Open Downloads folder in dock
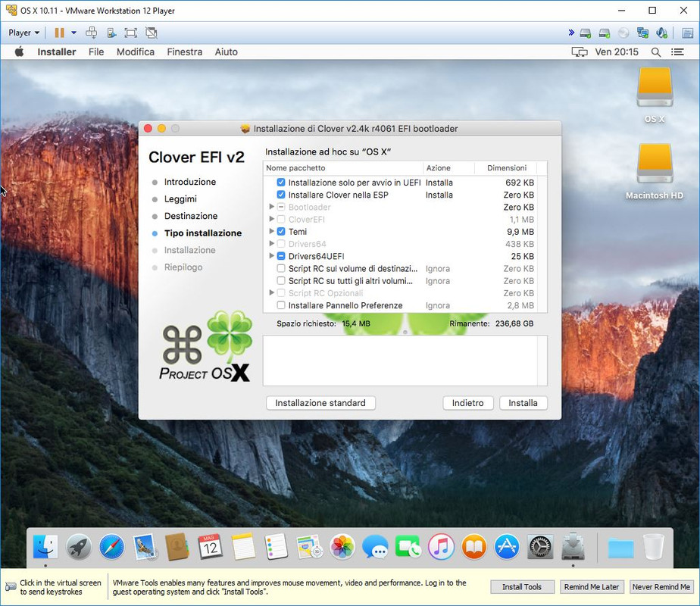 coord(621,547)
